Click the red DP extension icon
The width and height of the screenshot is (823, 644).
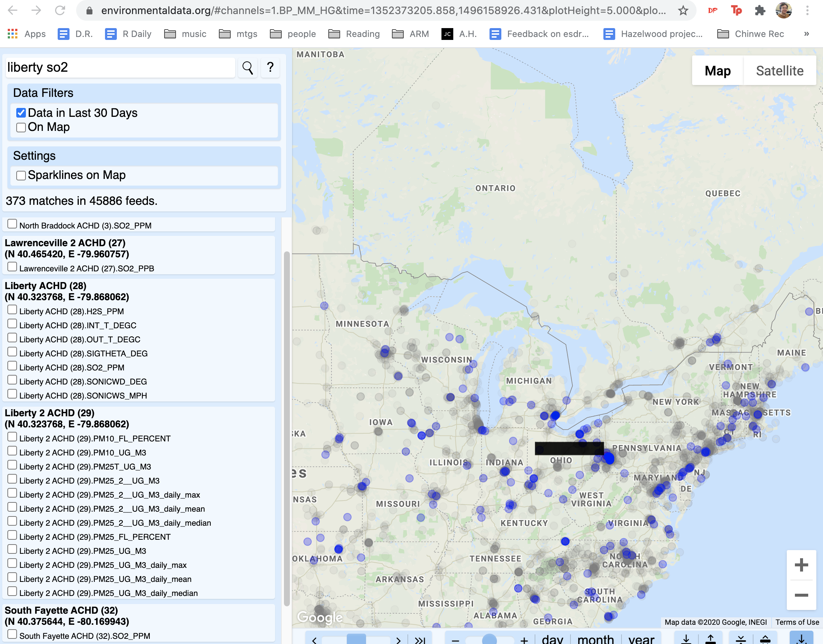712,10
